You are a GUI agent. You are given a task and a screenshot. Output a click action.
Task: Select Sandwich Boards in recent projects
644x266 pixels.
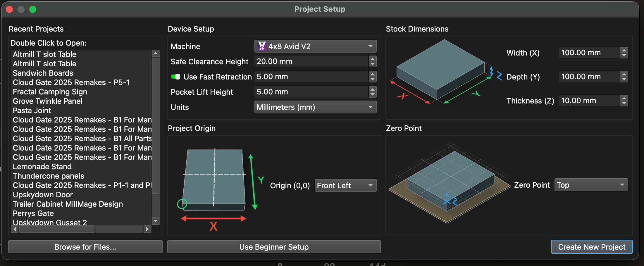tap(43, 73)
